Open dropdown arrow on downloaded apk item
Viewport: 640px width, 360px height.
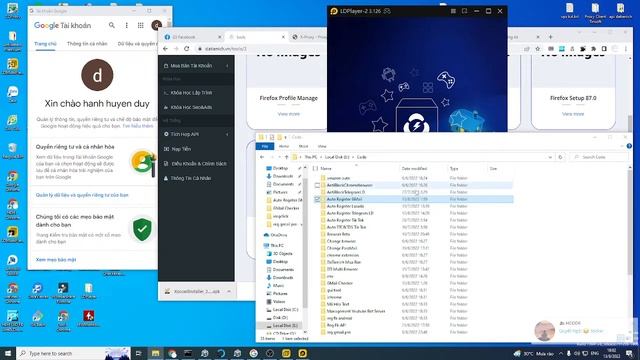tap(229, 291)
